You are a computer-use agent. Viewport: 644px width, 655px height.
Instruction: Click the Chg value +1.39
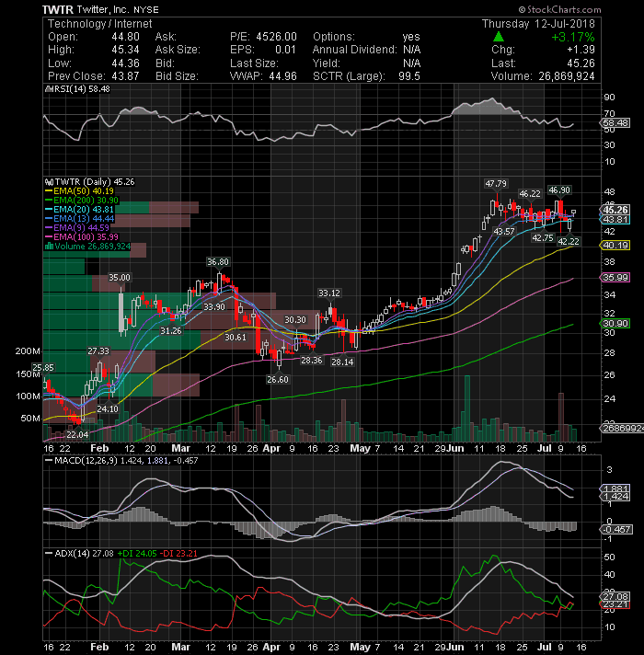[581, 50]
